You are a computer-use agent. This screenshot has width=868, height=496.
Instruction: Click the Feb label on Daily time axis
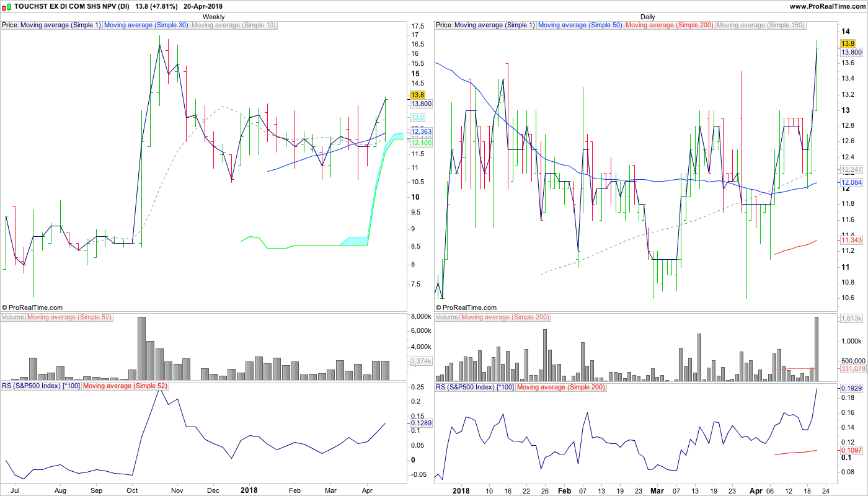tap(565, 490)
